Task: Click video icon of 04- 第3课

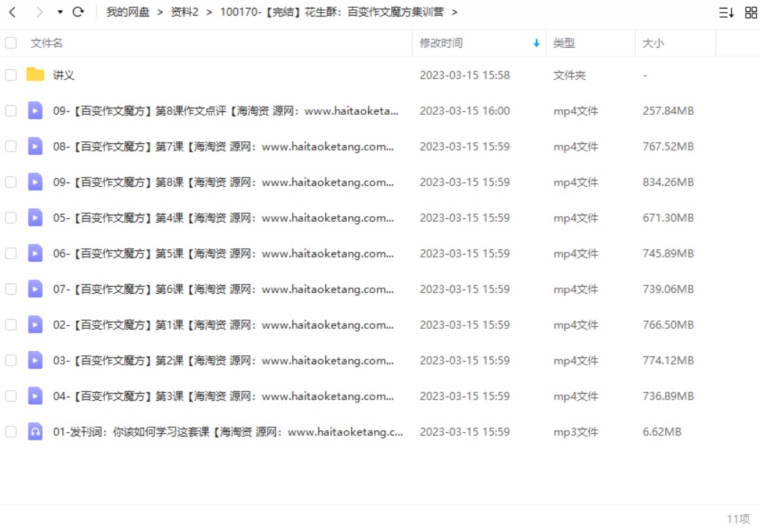Action: pyautogui.click(x=35, y=396)
